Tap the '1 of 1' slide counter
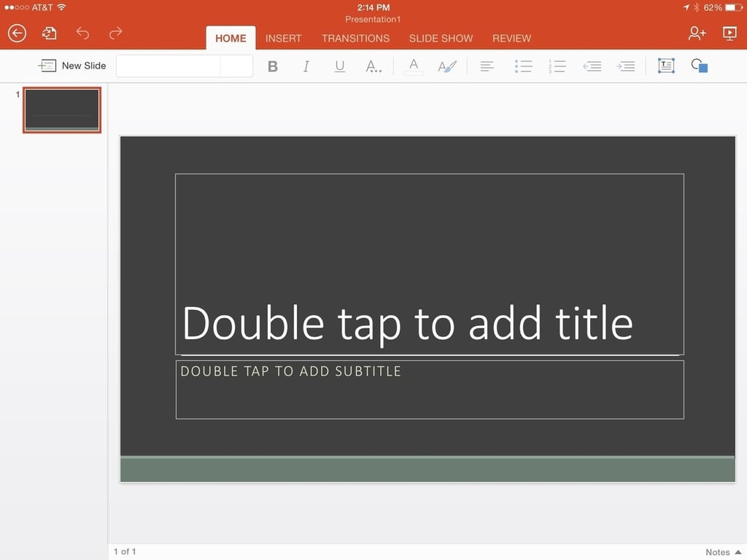The height and width of the screenshot is (560, 747). coord(125,551)
